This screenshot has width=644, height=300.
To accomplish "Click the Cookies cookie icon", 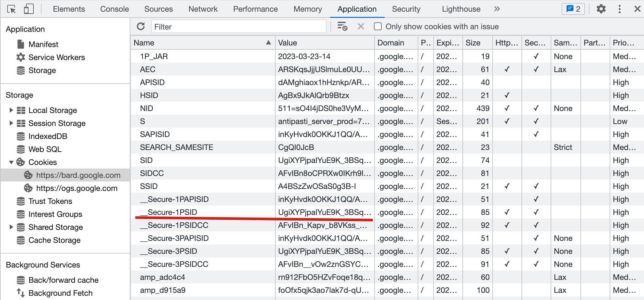I will [x=21, y=162].
